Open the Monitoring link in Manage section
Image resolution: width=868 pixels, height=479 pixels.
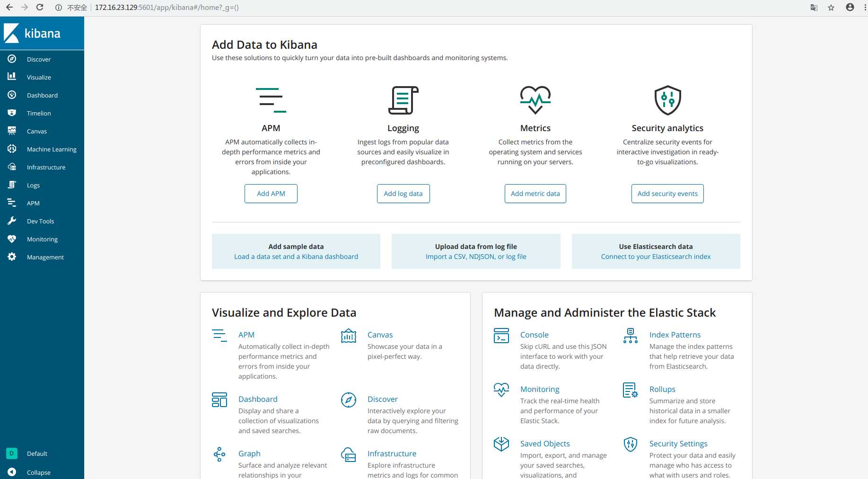540,389
